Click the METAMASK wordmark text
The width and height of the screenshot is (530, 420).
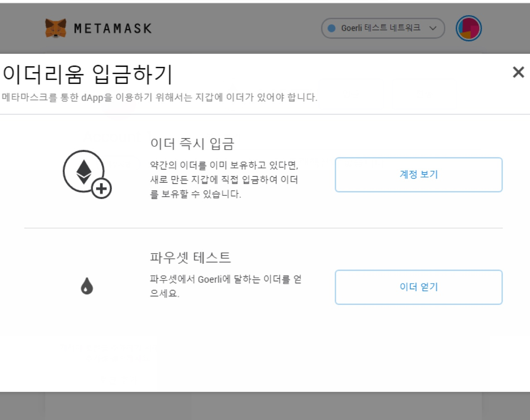113,29
